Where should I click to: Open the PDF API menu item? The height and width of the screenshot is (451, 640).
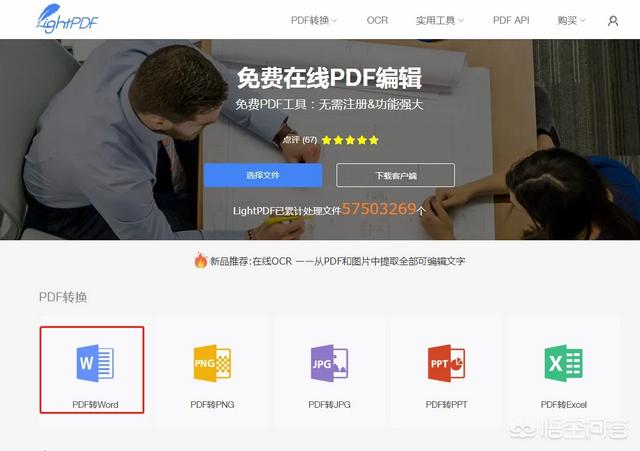[511, 20]
